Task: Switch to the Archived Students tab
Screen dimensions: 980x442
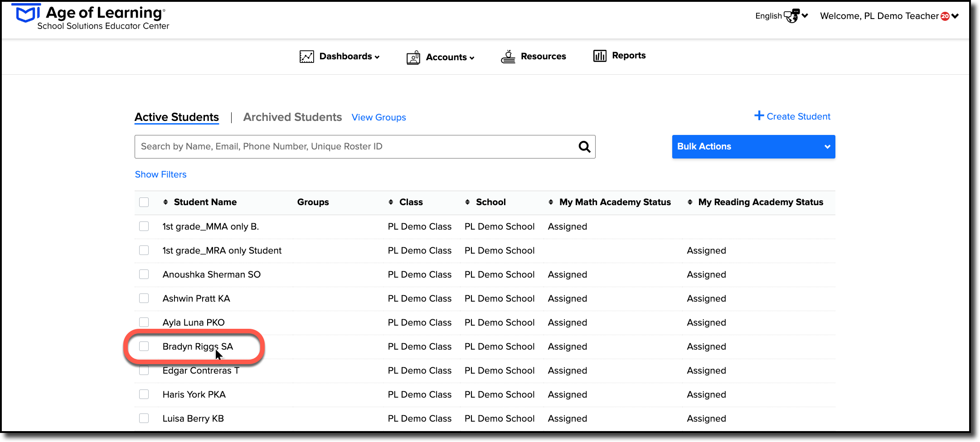Action: 292,117
